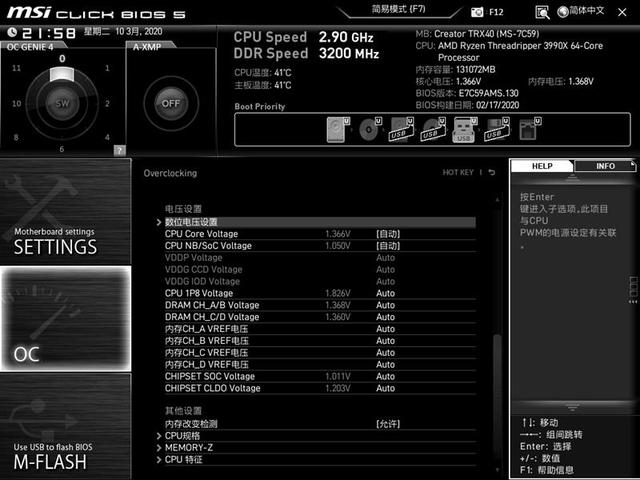The width and height of the screenshot is (640, 480).
Task: Open Motherboard settings SETTINGS panel
Action: point(65,211)
